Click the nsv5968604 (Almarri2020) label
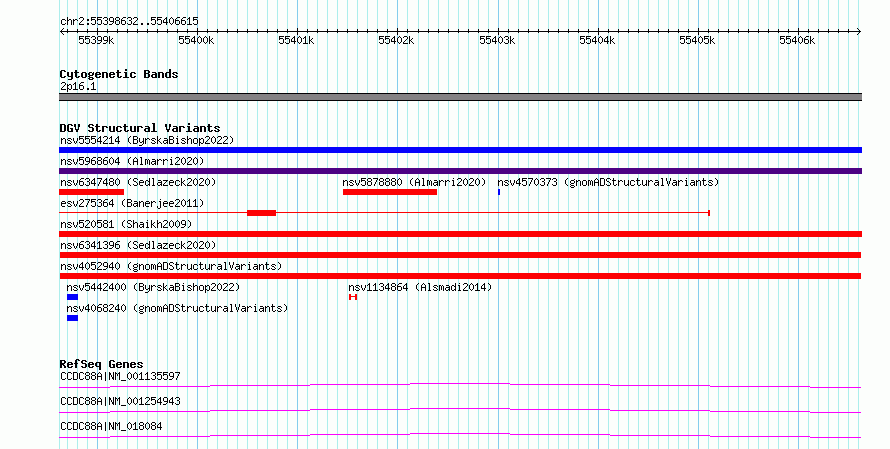Image resolution: width=890 pixels, height=449 pixels. (132, 161)
